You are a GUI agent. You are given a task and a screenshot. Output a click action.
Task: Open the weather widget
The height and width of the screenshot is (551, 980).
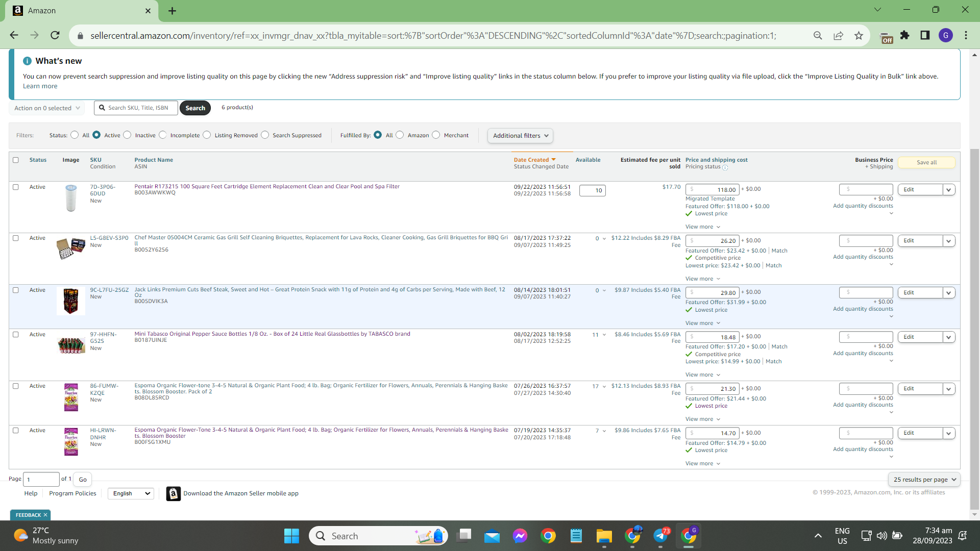tap(46, 536)
